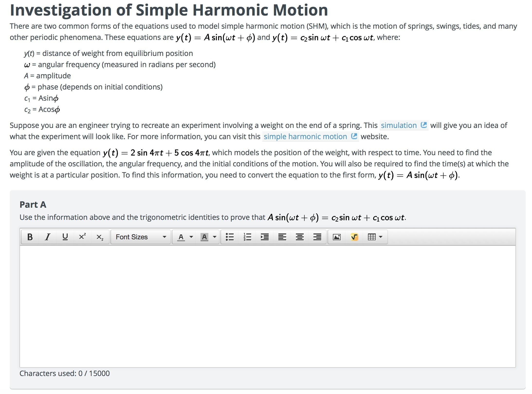
Task: Insert a numbered list
Action: click(x=247, y=237)
